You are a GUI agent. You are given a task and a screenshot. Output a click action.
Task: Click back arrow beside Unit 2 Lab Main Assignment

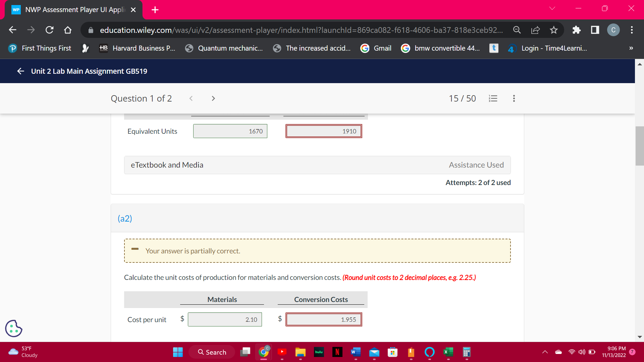(x=20, y=71)
